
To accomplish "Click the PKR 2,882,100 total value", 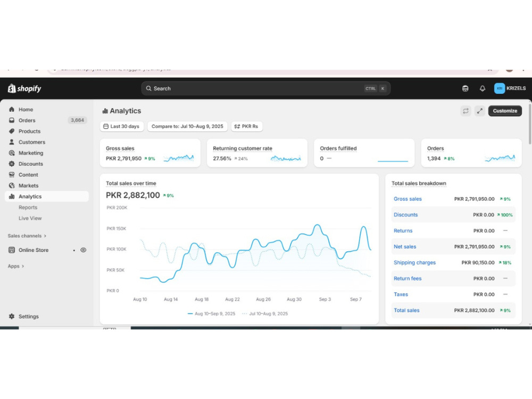I will coord(132,195).
